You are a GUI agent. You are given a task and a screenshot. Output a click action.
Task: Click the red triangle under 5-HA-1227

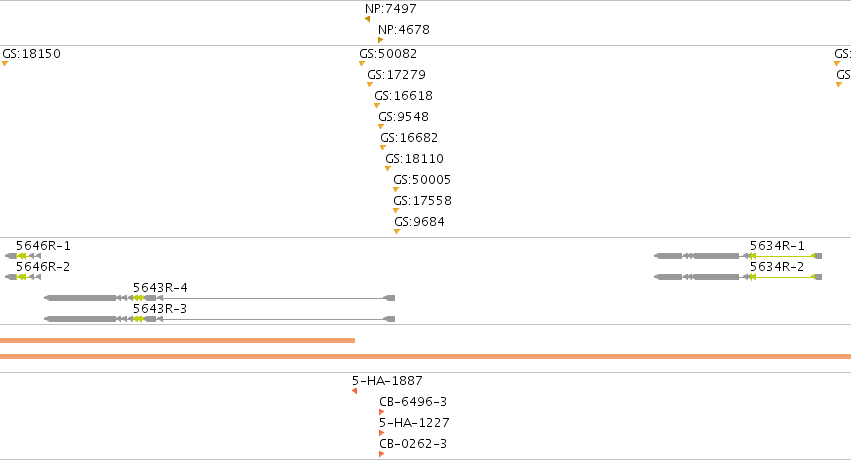[x=382, y=433]
